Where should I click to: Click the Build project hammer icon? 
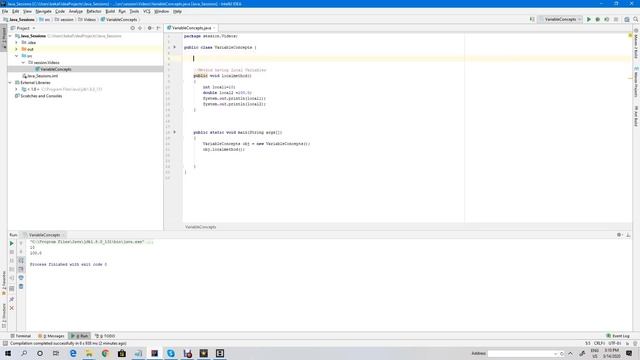532,19
